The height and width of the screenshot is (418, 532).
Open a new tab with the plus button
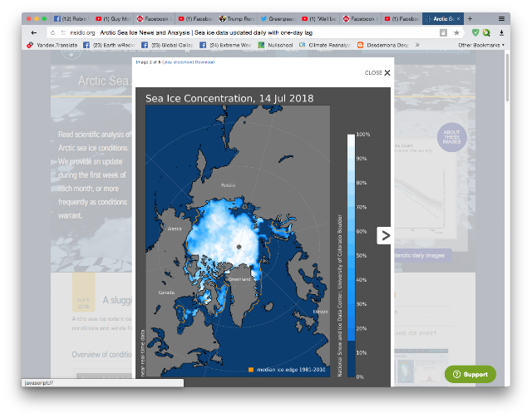tap(470, 18)
